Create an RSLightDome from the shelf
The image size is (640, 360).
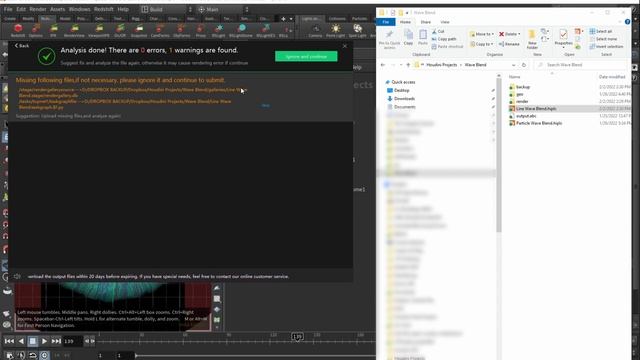click(x=241, y=31)
